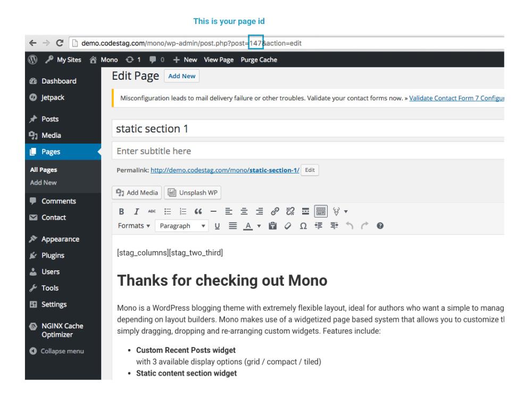Align text center
The width and height of the screenshot is (532, 398).
point(244,212)
